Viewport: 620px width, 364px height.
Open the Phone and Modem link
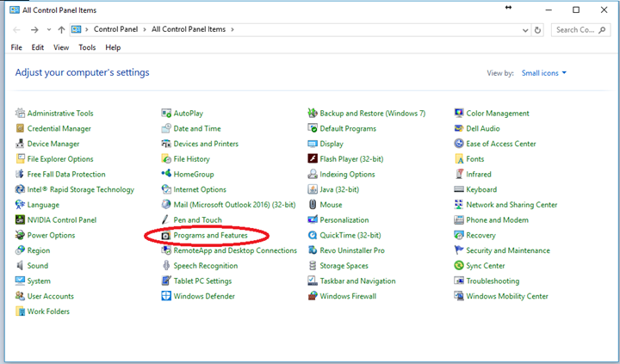pyautogui.click(x=498, y=219)
